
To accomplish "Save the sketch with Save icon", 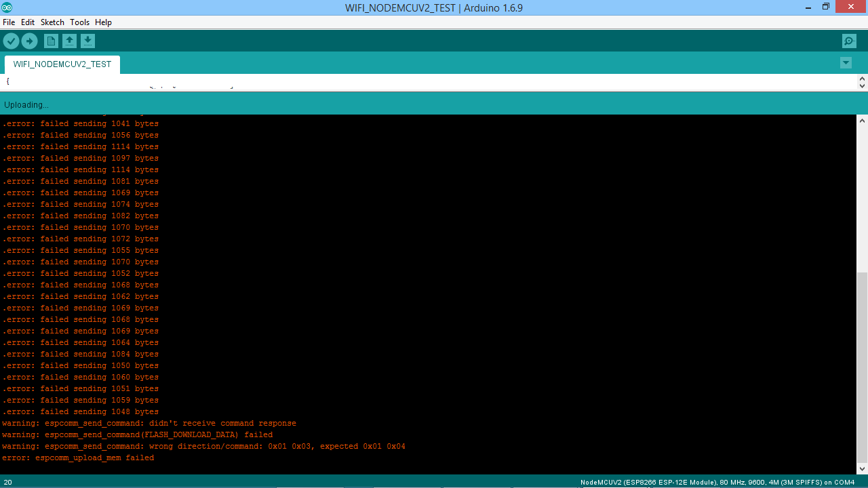I will [x=87, y=41].
